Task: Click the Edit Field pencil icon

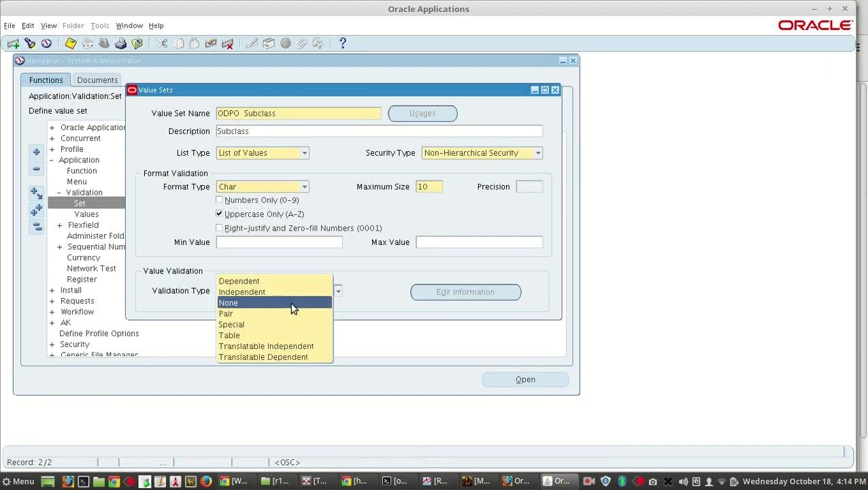Action: (x=252, y=44)
